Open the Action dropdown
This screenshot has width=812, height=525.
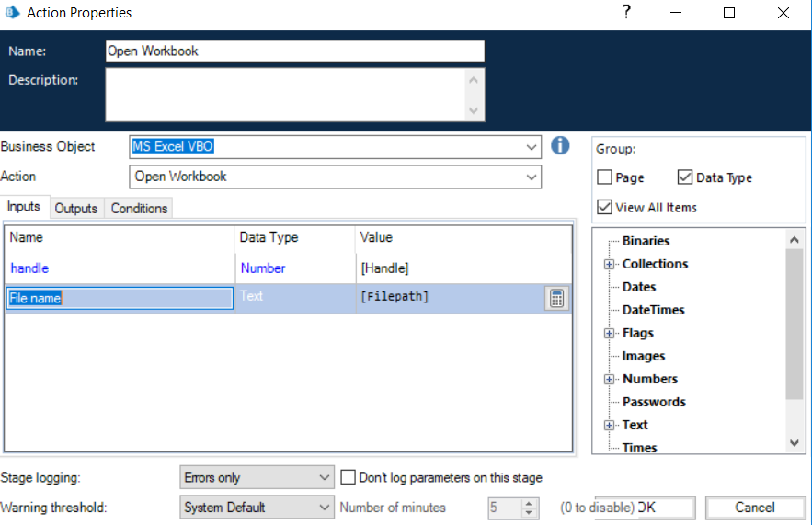tap(532, 177)
